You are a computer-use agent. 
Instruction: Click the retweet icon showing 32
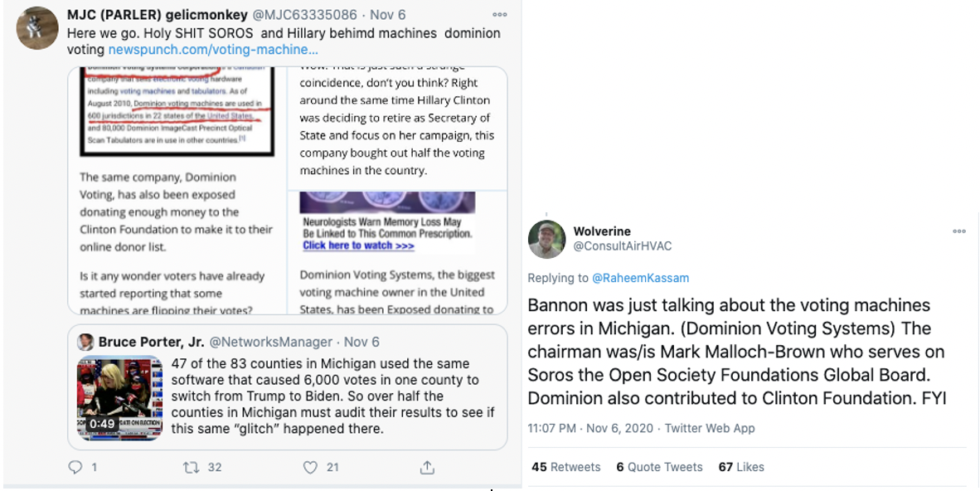pos(190,467)
